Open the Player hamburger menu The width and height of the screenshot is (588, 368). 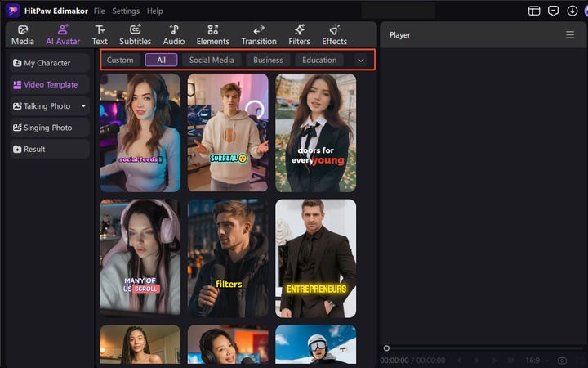click(570, 35)
